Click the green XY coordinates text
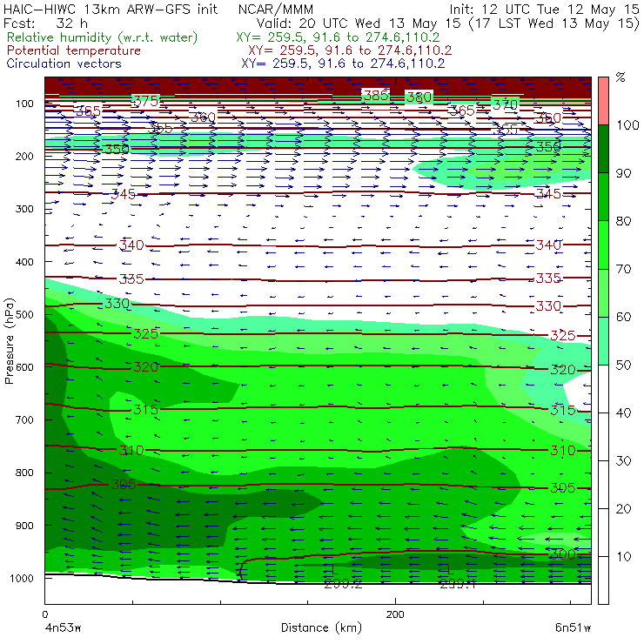Screen dimensions: 644x644 coord(338,37)
